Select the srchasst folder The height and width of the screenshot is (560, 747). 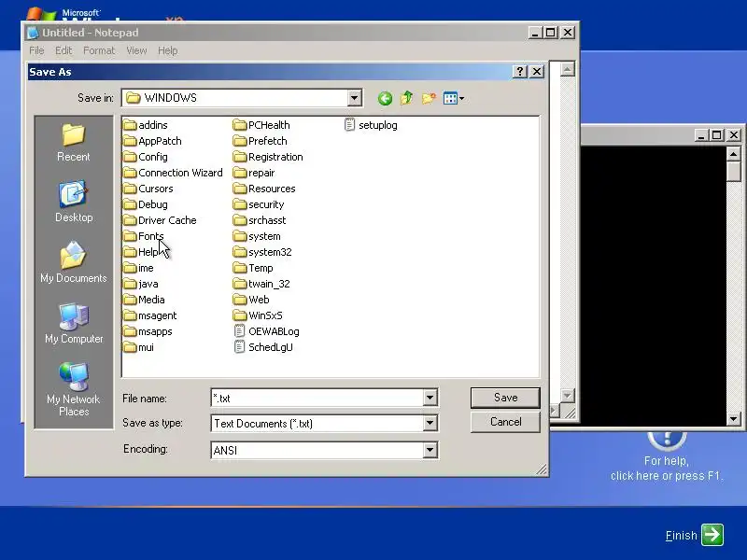[260, 220]
